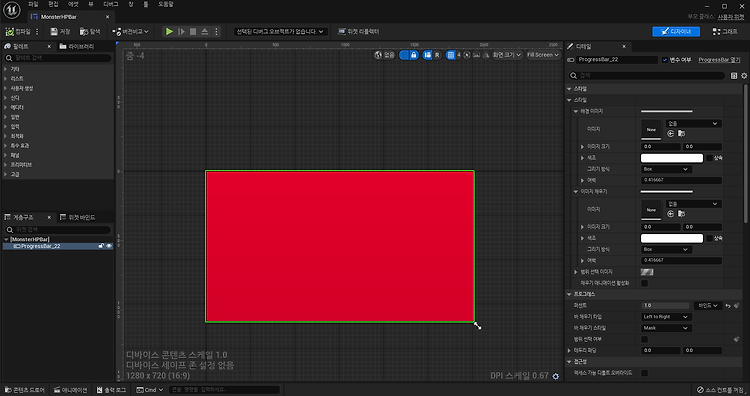Click the Percent row accessibility/paint icon

[737, 306]
